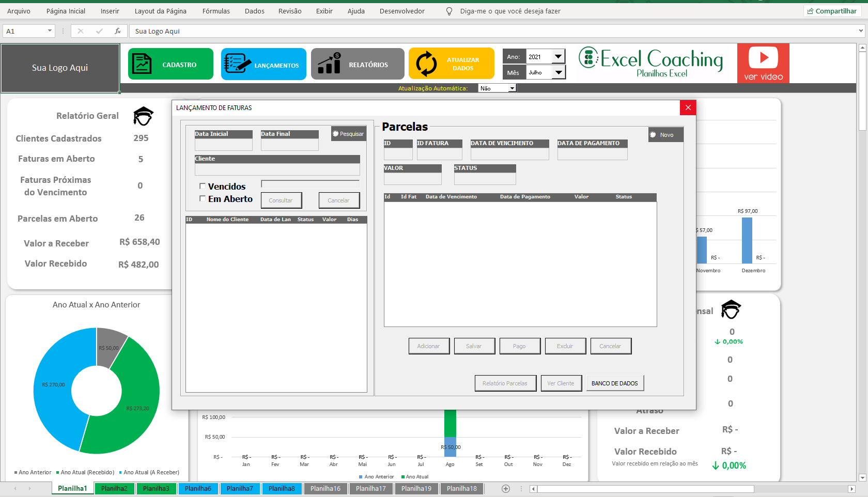Click the Cliente input field
Image resolution: width=868 pixels, height=497 pixels.
pyautogui.click(x=277, y=169)
